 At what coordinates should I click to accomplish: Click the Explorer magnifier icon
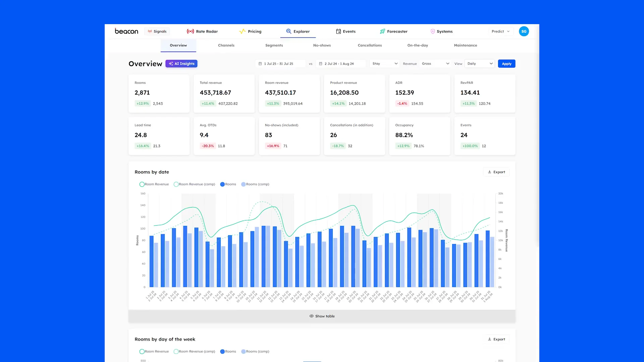point(288,31)
